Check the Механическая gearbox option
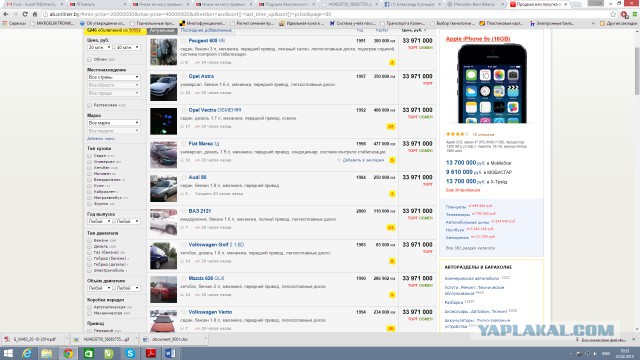Image resolution: width=640 pixels, height=360 pixels. pos(89,313)
